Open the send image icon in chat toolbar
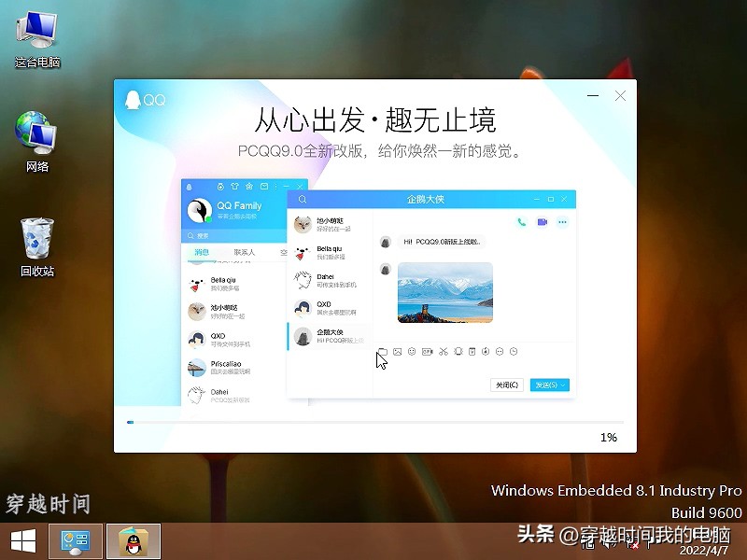The image size is (747, 560). [397, 352]
